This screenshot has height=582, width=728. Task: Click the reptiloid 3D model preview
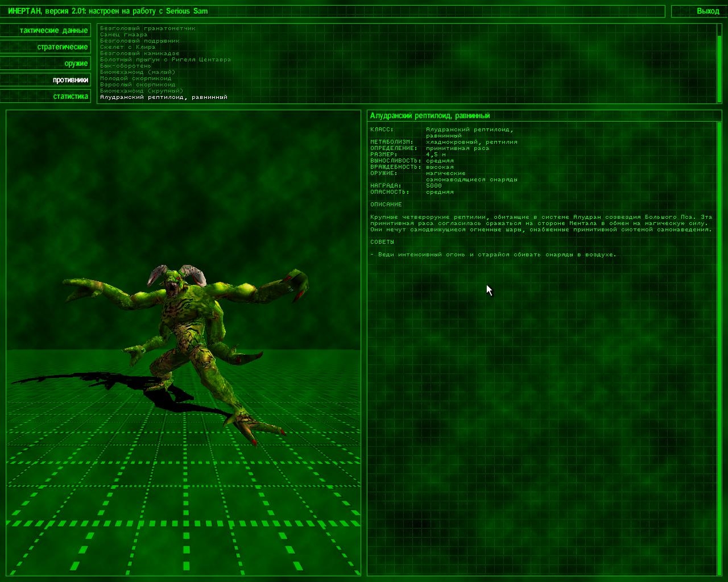coord(183,343)
